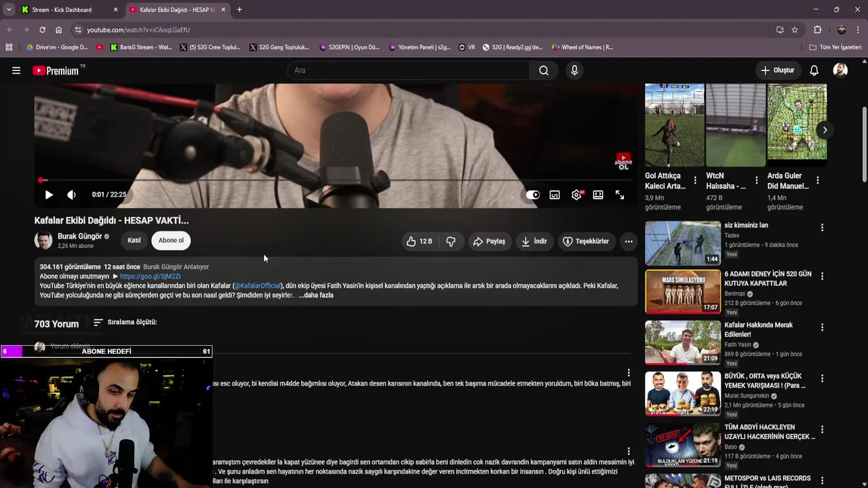868x488 pixels.
Task: Subscribe with the Abone ol button
Action: coord(171,241)
